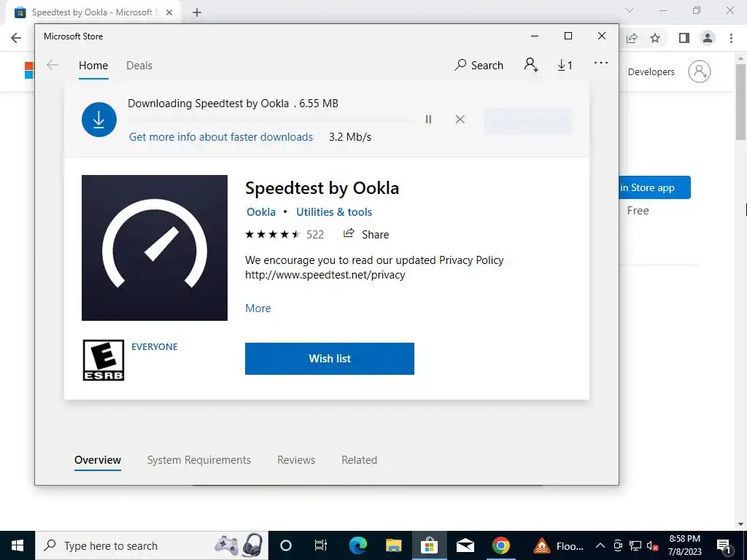Click the star rating with 522 reviews

[x=285, y=234]
